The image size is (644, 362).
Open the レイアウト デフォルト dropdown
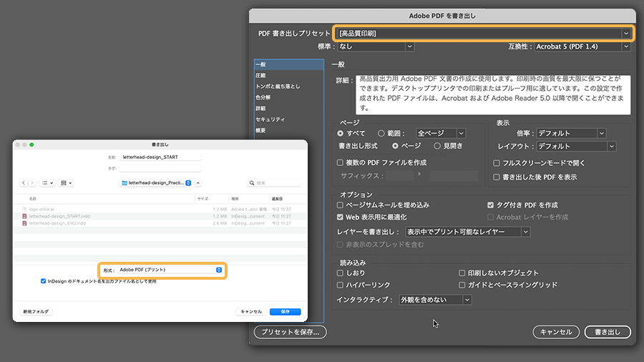576,146
